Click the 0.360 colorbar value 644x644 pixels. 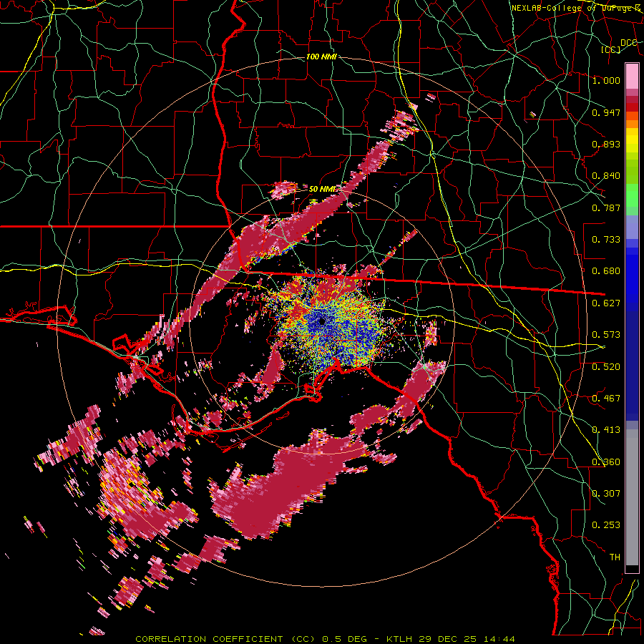(606, 462)
